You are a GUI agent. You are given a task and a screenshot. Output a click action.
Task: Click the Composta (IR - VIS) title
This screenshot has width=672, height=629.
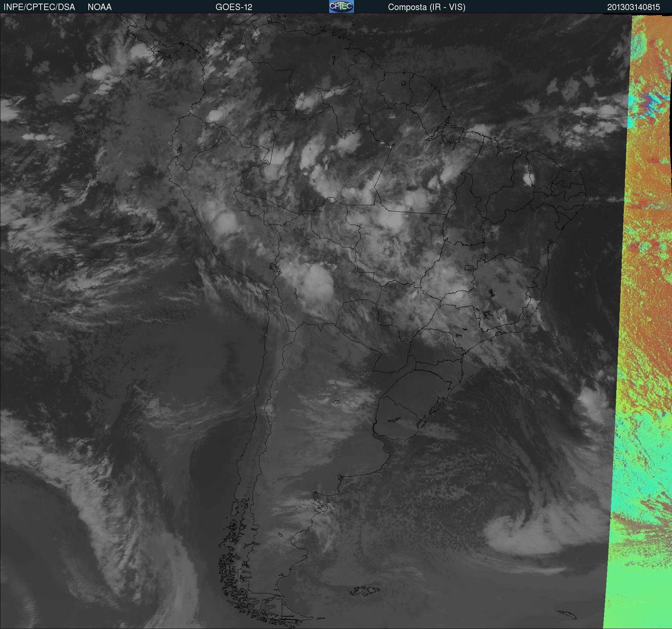click(x=427, y=7)
